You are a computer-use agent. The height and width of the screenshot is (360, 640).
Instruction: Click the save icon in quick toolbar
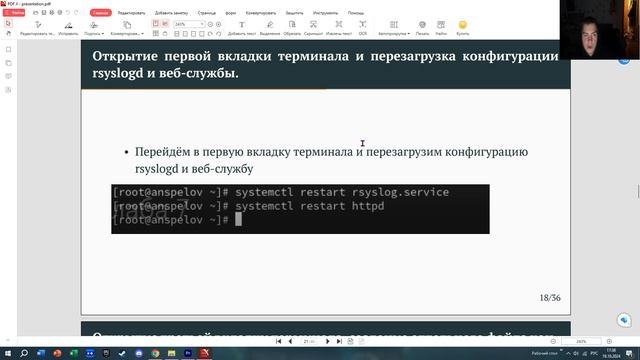tap(44, 13)
